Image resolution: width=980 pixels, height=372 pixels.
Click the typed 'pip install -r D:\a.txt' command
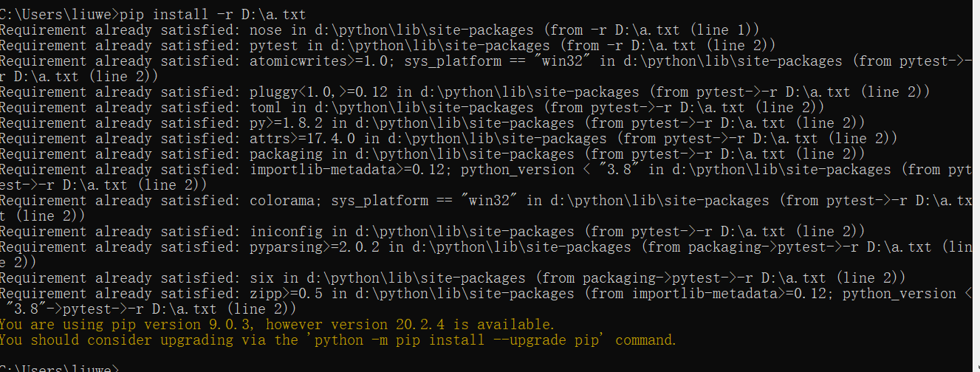tap(212, 14)
